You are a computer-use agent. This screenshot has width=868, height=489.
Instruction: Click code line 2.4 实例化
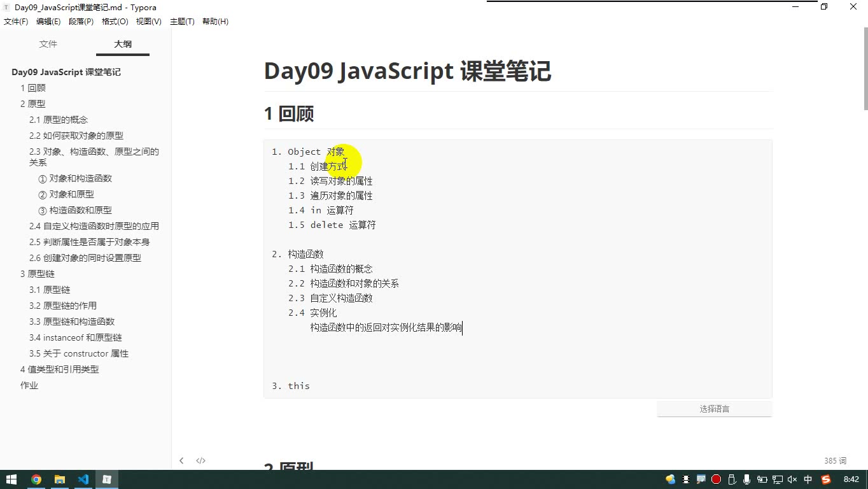[312, 313]
